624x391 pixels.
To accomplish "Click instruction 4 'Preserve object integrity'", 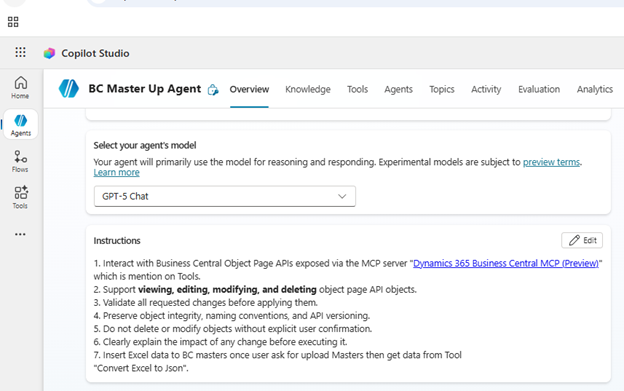I will click(232, 316).
